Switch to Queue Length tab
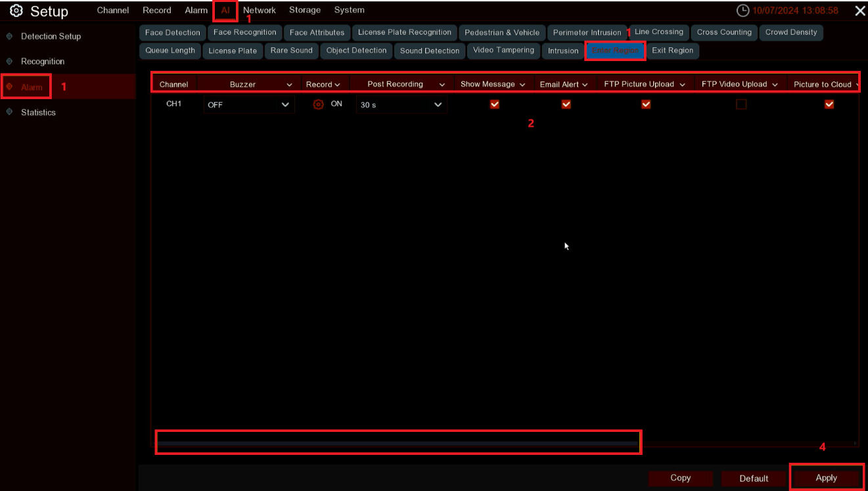868x491 pixels. tap(170, 51)
